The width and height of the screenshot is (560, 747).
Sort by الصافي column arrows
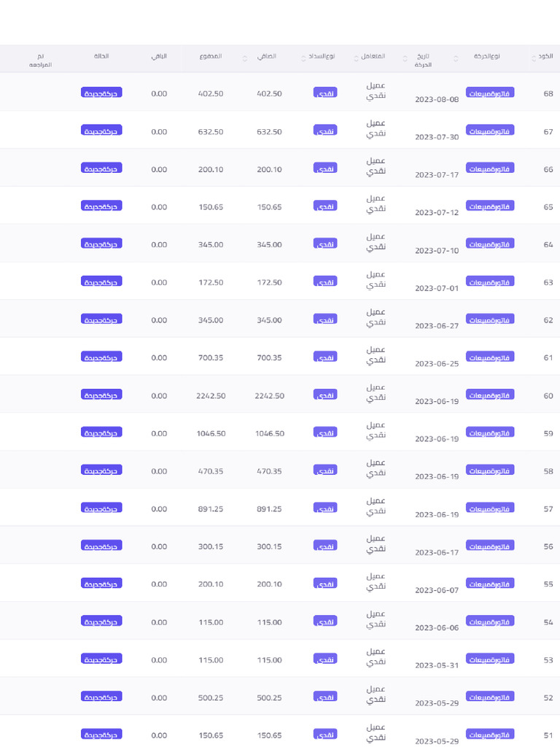(245, 58)
